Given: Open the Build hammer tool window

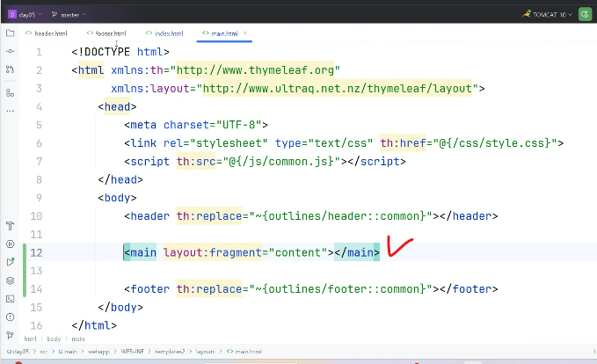Looking at the screenshot, I should pos(11,226).
